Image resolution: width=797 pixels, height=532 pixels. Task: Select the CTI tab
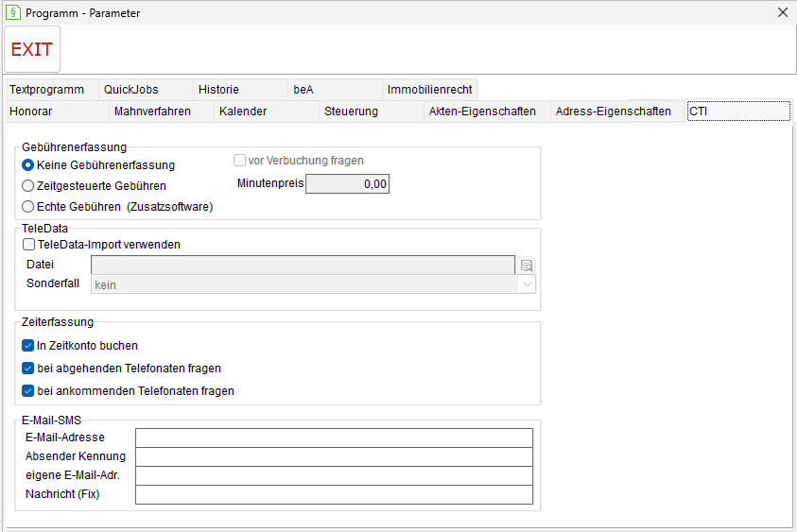click(x=738, y=112)
